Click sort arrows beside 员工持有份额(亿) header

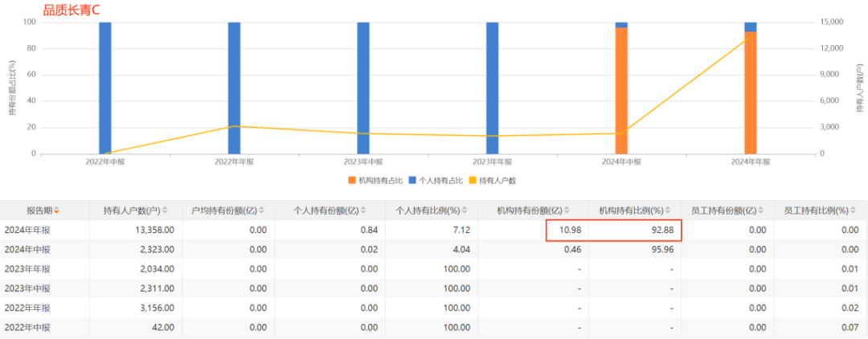[x=760, y=210]
